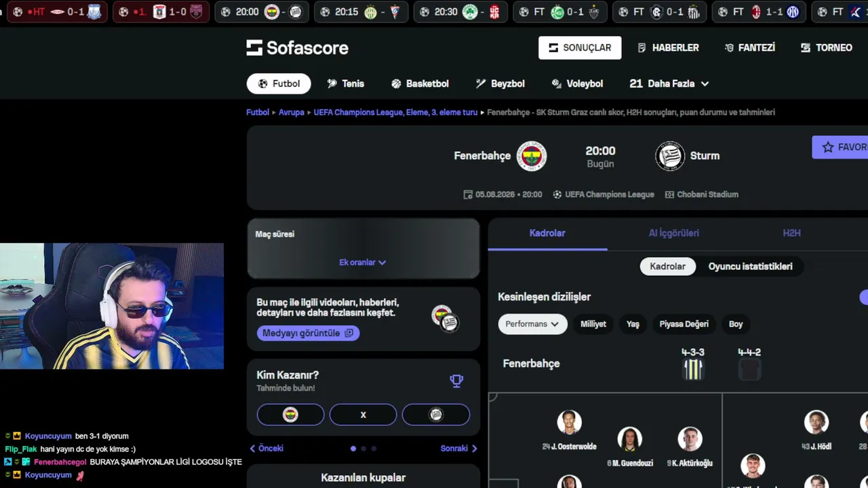Click the Sofascore logo
Image resolution: width=868 pixels, height=488 pixels.
pyautogui.click(x=297, y=47)
